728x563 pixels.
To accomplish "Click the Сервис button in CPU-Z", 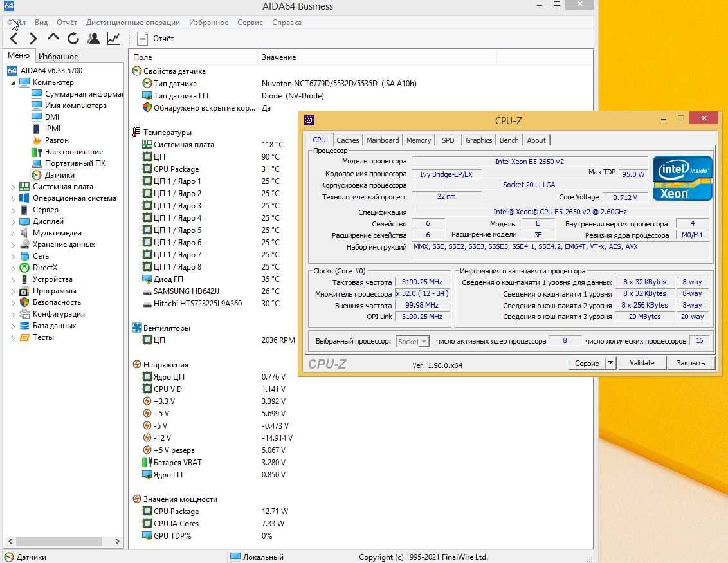I will tap(587, 364).
